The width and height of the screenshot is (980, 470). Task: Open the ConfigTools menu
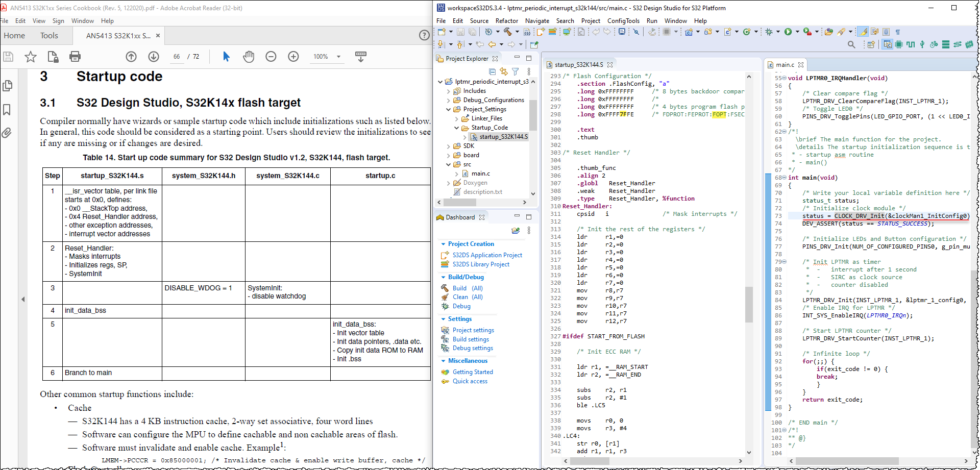pos(623,21)
